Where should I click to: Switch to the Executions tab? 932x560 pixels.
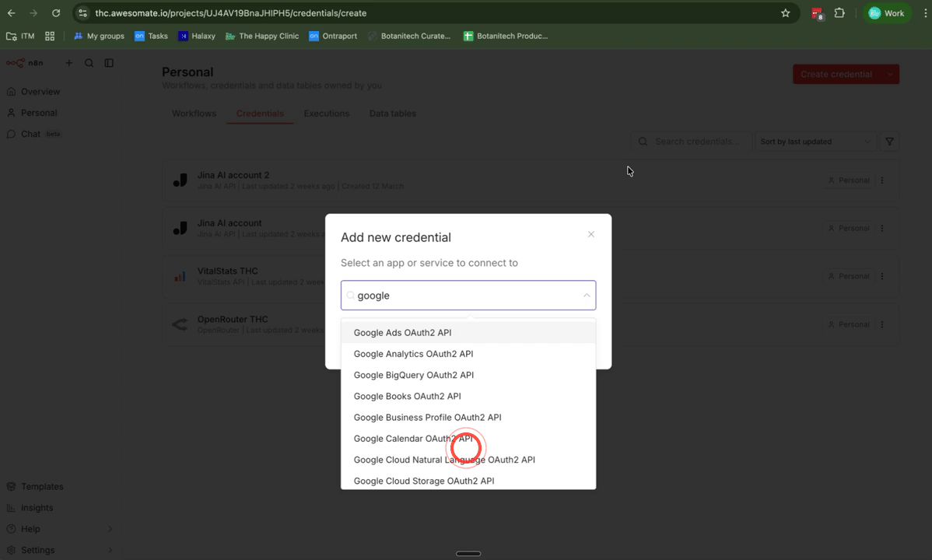(x=326, y=113)
